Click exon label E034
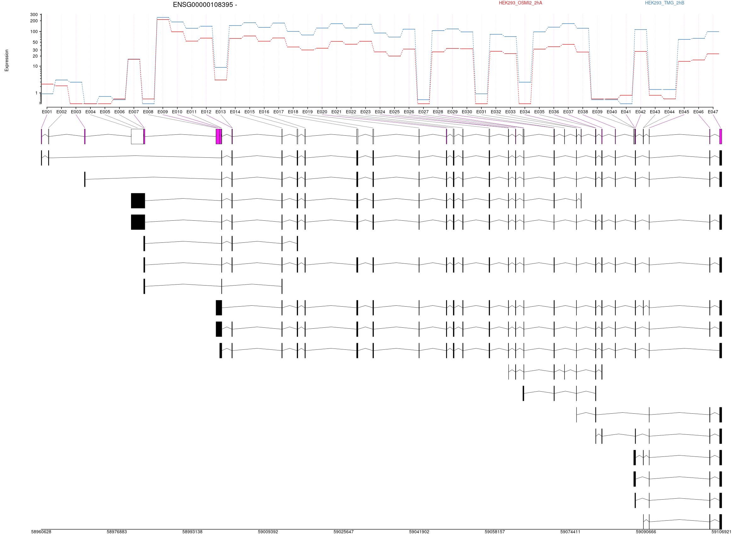The image size is (756, 538). tap(525, 112)
